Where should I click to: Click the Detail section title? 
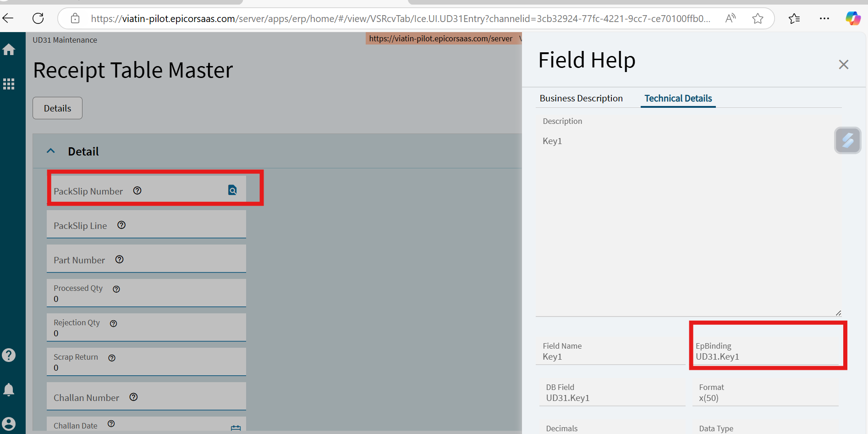(x=83, y=151)
